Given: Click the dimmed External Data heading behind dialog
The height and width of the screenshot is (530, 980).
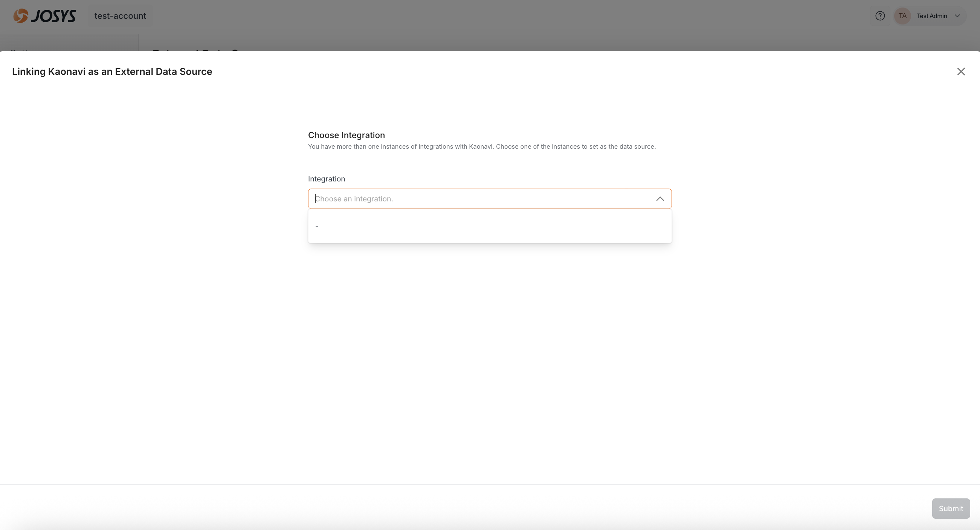Looking at the screenshot, I should (195, 49).
